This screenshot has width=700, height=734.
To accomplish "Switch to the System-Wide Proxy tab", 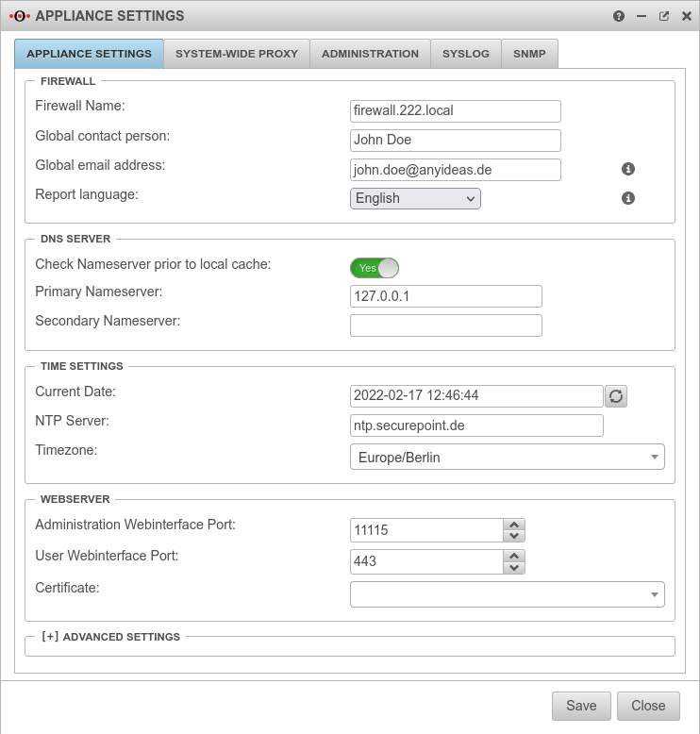I will [x=236, y=54].
